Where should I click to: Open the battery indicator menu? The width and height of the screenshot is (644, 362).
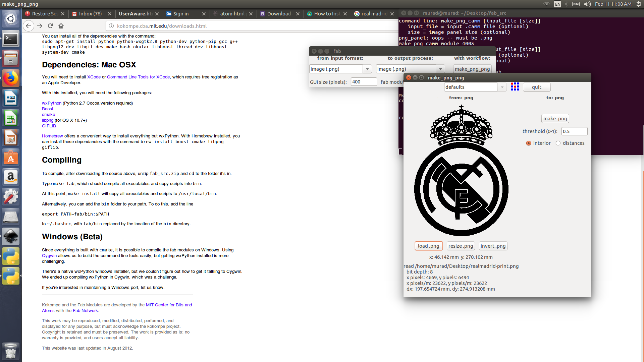click(x=576, y=4)
